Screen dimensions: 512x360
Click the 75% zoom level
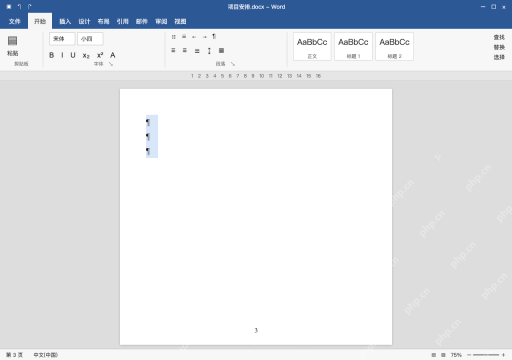(x=456, y=355)
